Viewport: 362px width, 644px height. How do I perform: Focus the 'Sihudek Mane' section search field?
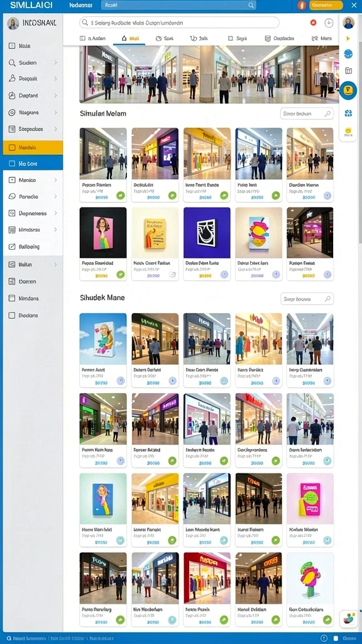coord(307,299)
